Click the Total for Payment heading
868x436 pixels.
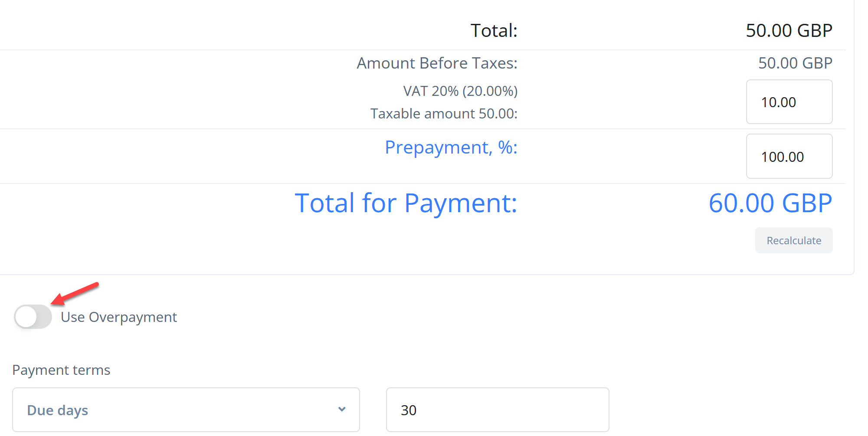pos(406,203)
